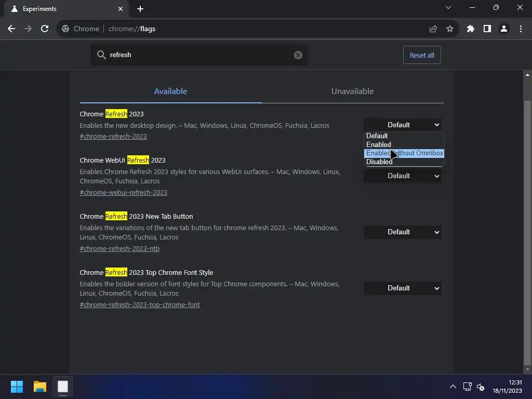Clear the refresh search text

[298, 55]
